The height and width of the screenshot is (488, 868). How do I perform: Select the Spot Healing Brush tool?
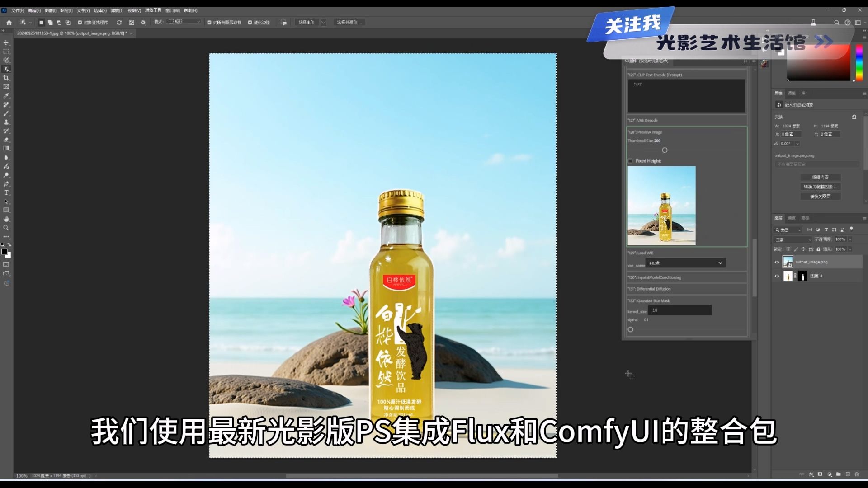coord(6,104)
